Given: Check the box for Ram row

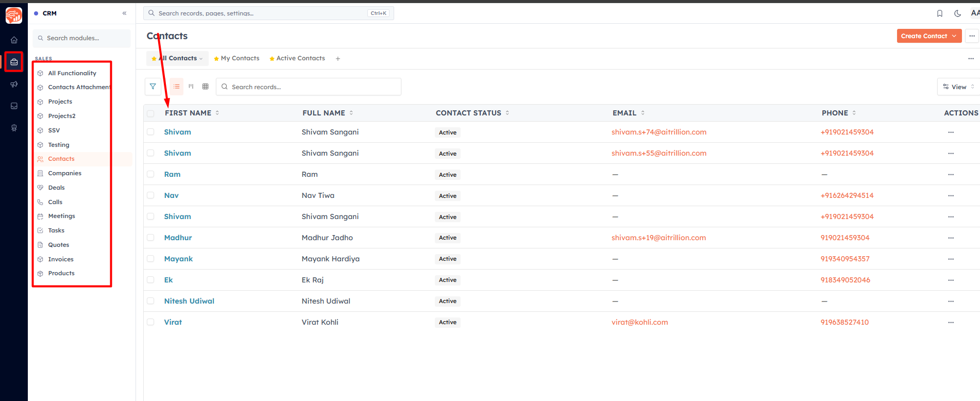Looking at the screenshot, I should (150, 174).
